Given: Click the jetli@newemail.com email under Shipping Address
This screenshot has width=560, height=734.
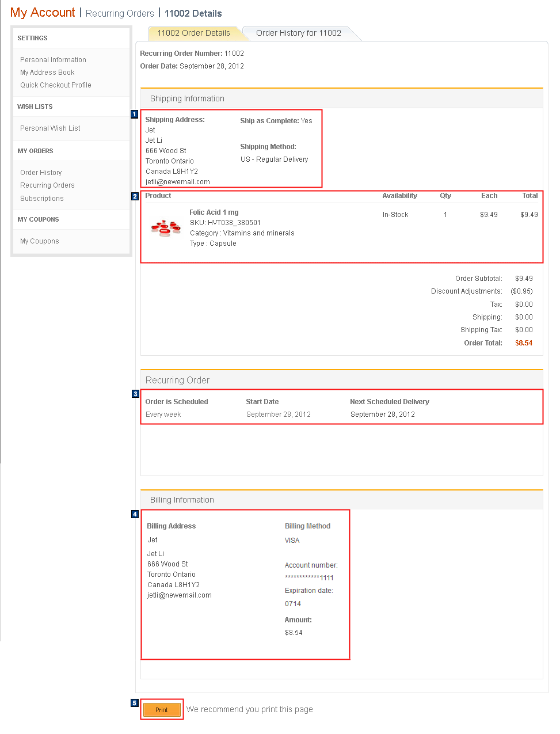Looking at the screenshot, I should (177, 181).
